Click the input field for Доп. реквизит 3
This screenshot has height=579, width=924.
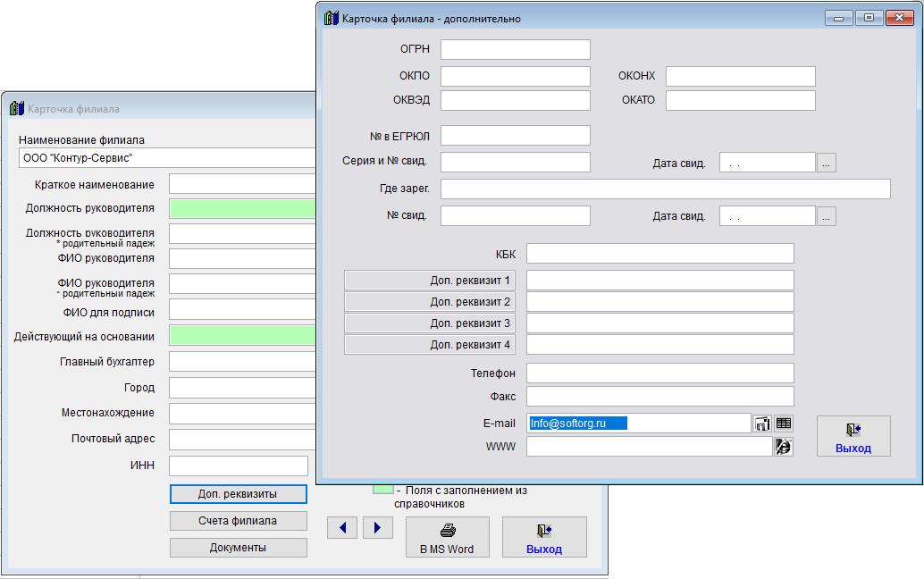(x=660, y=323)
